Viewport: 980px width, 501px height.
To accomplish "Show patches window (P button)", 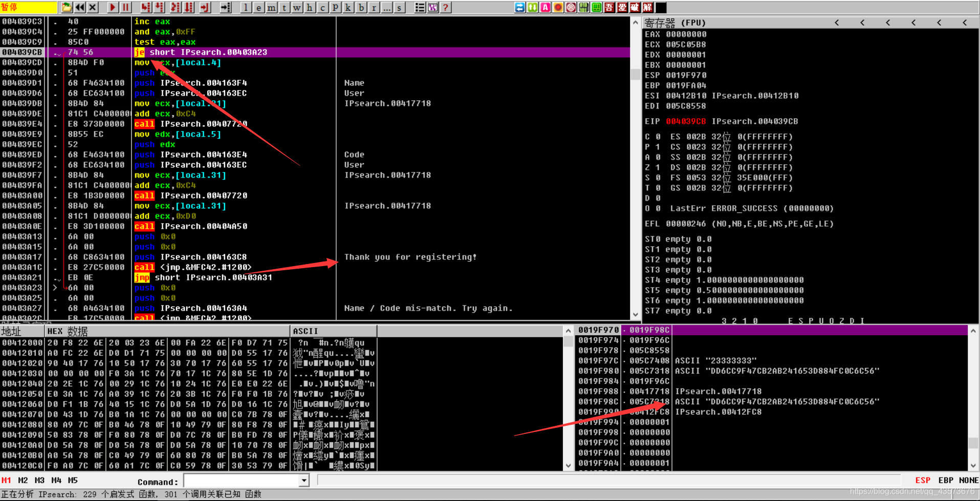I will (x=336, y=7).
